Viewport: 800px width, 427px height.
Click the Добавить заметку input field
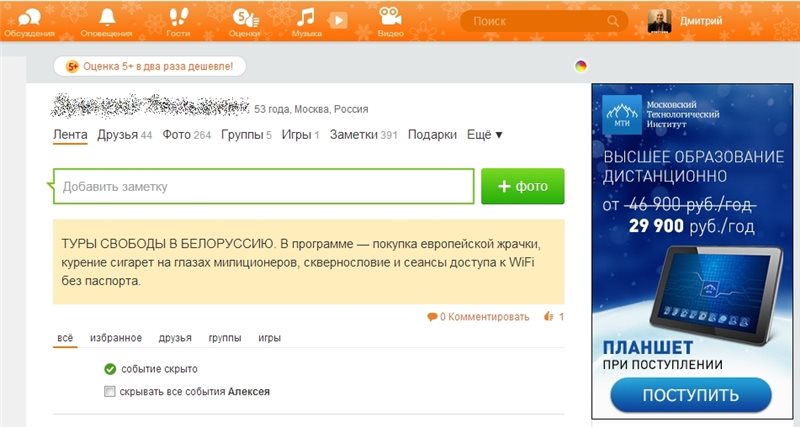pos(264,186)
